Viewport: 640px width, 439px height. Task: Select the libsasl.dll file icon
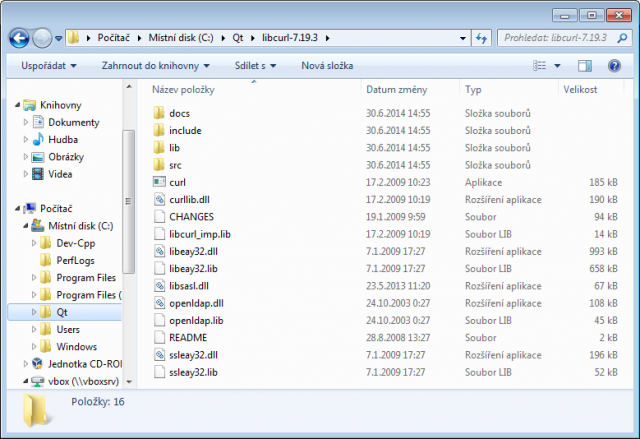coord(159,286)
